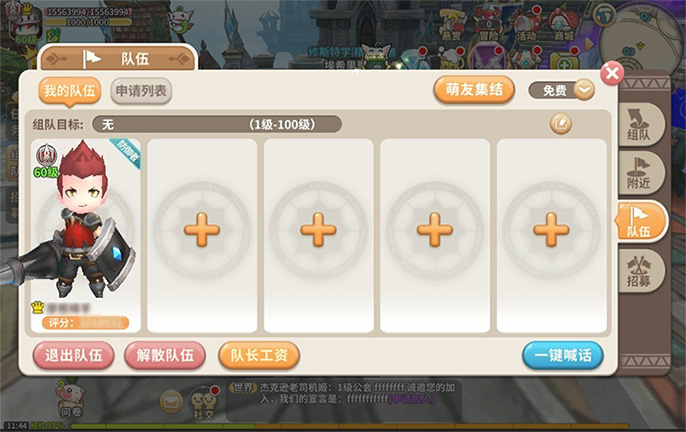This screenshot has height=432, width=686.
Task: Add member in second team slot
Action: [x=202, y=230]
